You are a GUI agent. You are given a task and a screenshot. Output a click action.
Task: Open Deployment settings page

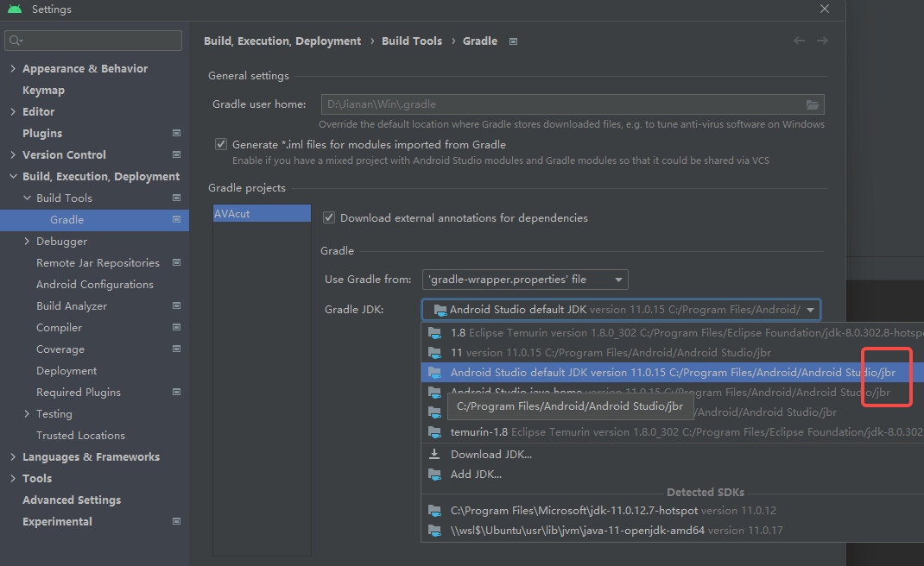(x=66, y=370)
